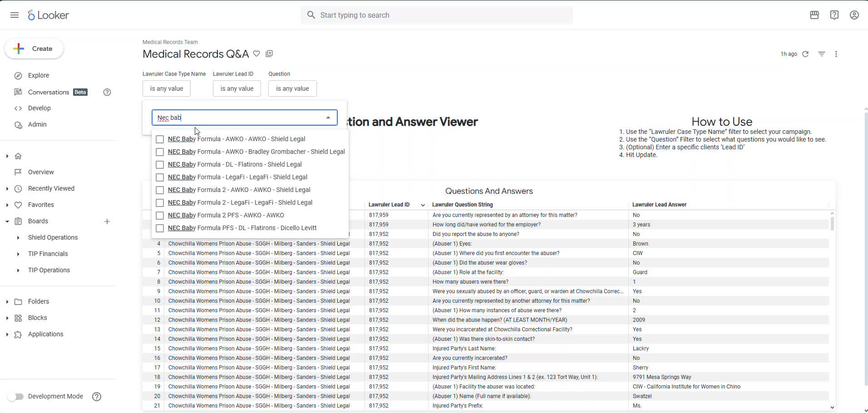This screenshot has width=868, height=413.
Task: Open dashboard actions three-dot menu
Action: 836,54
